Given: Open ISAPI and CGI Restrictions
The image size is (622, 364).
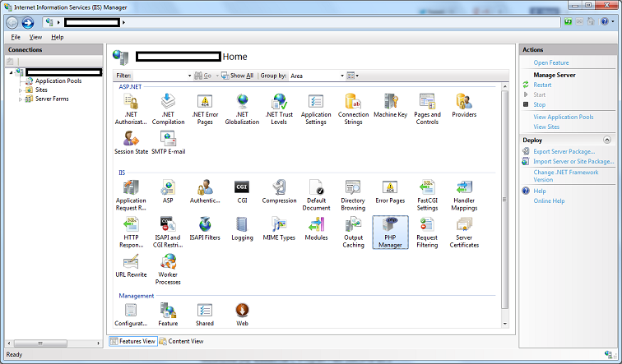Looking at the screenshot, I should click(168, 233).
